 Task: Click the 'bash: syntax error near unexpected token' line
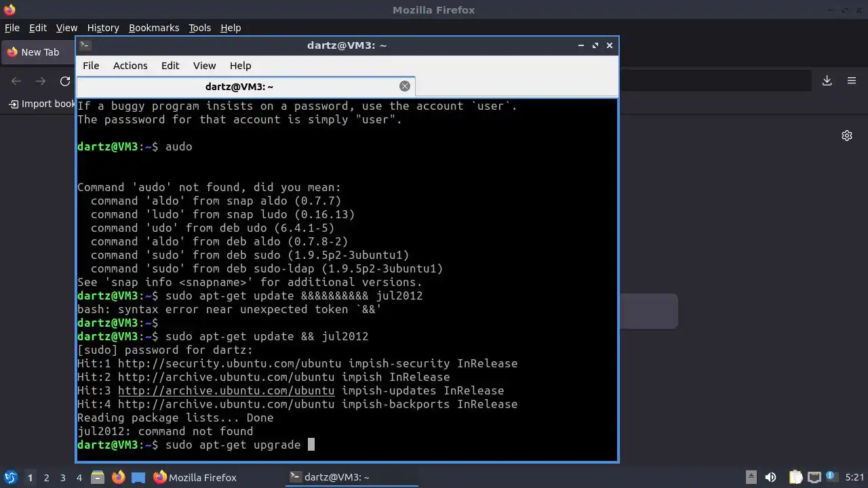pos(229,309)
